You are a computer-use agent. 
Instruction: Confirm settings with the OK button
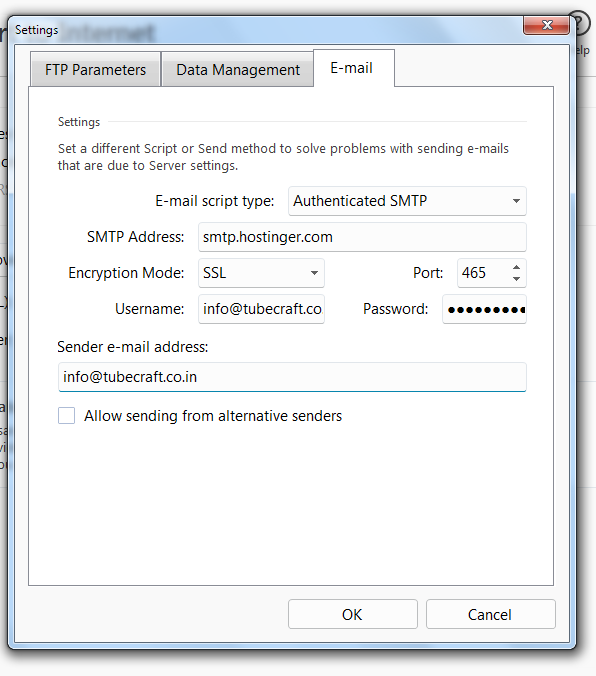(x=353, y=614)
